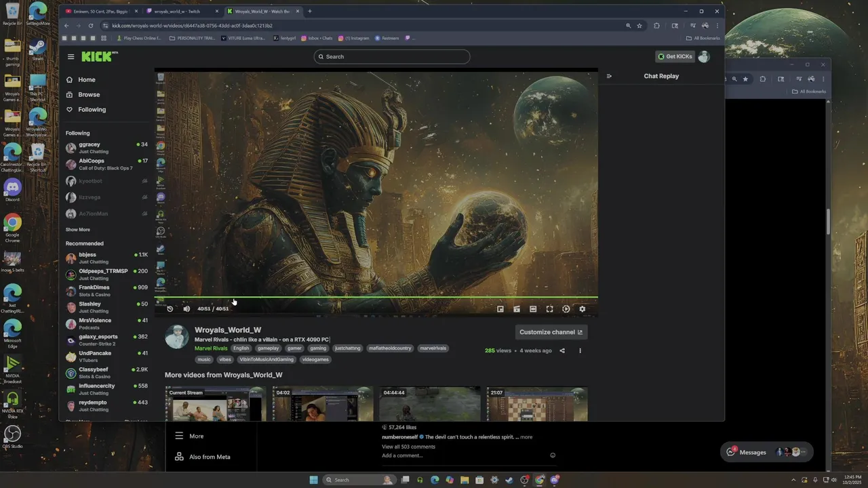
Task: Replay the video from the start
Action: (x=170, y=309)
